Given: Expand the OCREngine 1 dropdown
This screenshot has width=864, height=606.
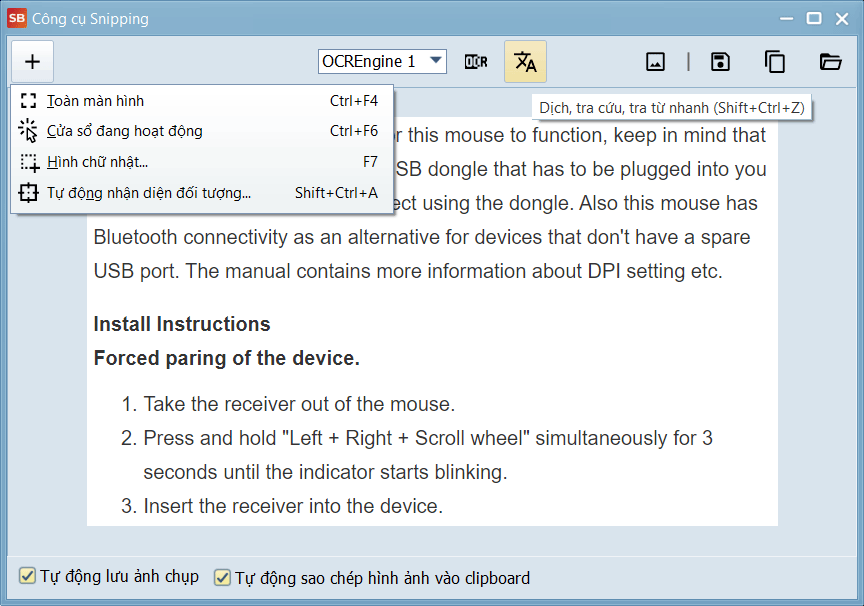Looking at the screenshot, I should click(436, 61).
